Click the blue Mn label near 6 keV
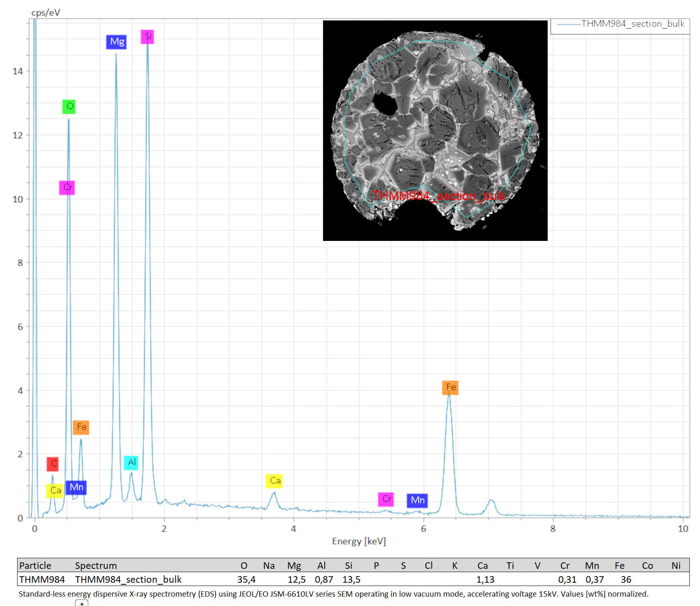The width and height of the screenshot is (700, 606). click(x=417, y=501)
